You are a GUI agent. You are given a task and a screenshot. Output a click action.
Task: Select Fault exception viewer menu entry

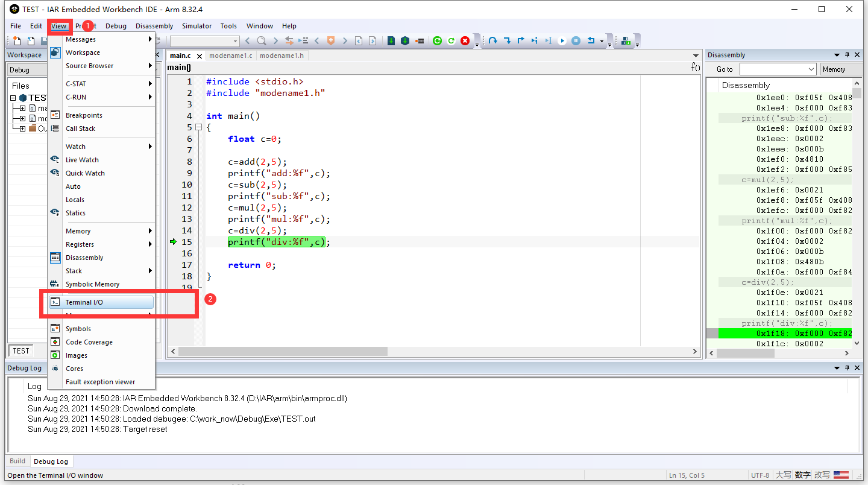[x=101, y=382]
